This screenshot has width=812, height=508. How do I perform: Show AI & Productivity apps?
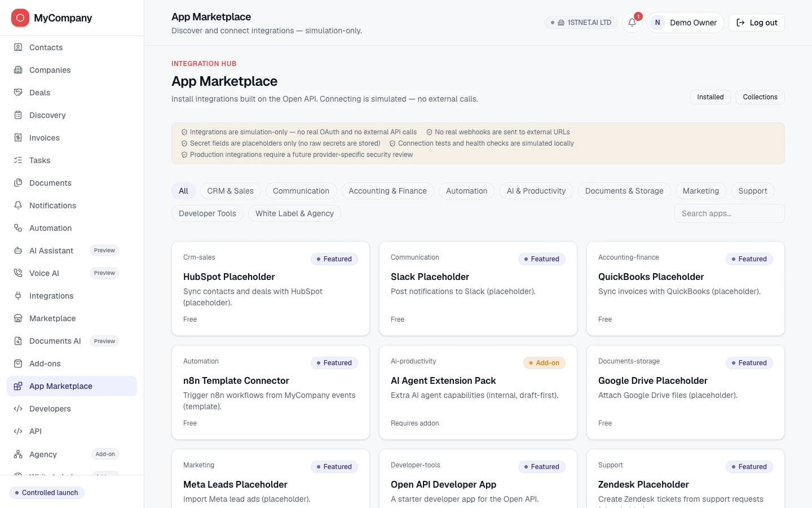(x=536, y=191)
